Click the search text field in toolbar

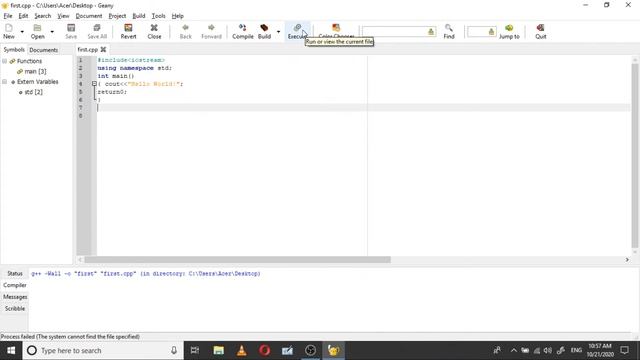[x=399, y=31]
